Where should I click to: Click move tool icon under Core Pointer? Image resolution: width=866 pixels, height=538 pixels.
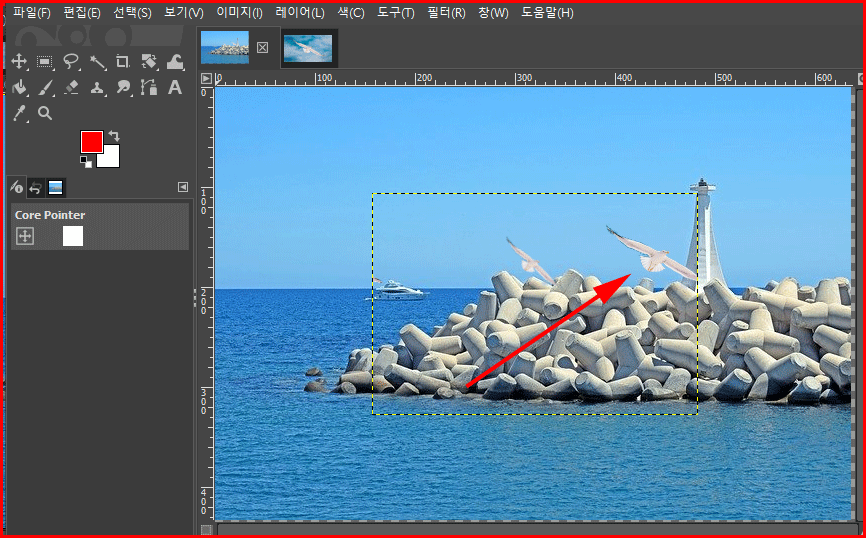(25, 236)
